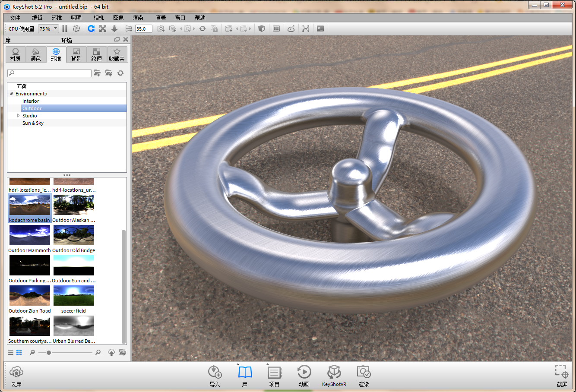Click the scripting console icon in toolbar
Viewport: 576px width, 392px height.
[x=320, y=28]
